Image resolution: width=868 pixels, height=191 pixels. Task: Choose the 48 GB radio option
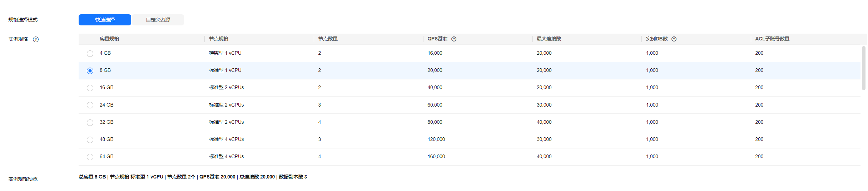(90, 140)
